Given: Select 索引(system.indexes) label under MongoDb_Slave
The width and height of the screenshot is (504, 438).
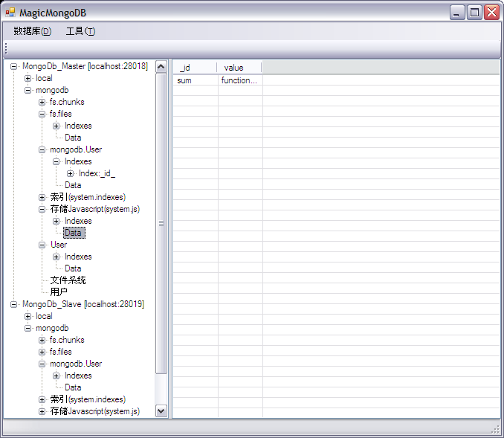Looking at the screenshot, I should click(x=88, y=399).
